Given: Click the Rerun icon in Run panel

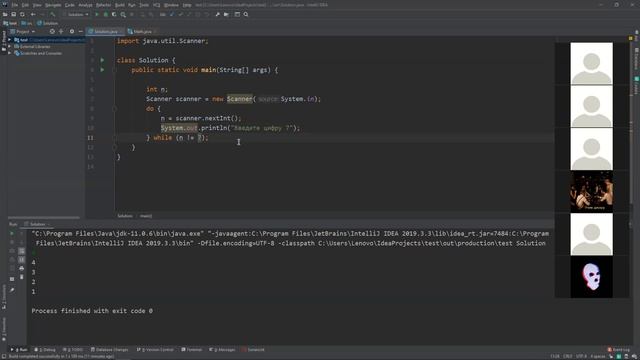Looking at the screenshot, I should [12, 233].
